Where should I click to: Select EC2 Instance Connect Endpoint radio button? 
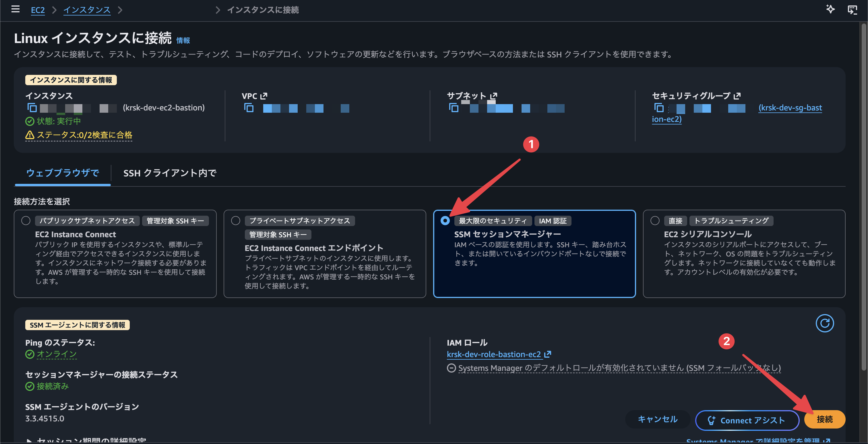(x=236, y=221)
